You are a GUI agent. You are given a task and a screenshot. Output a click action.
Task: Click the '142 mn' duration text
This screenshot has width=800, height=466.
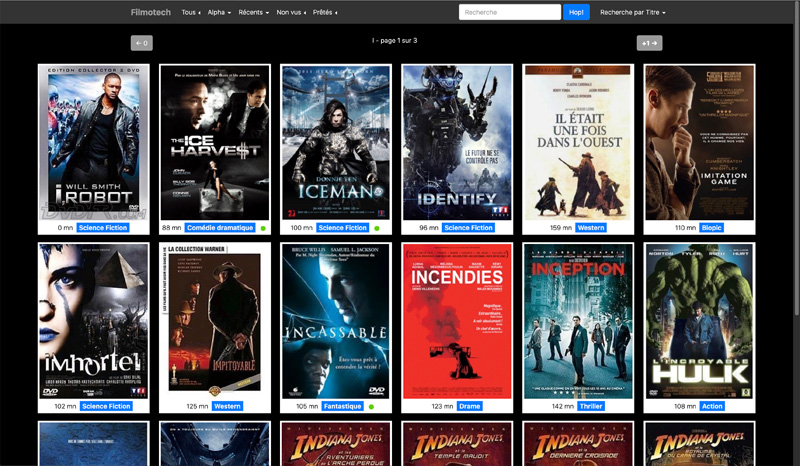point(562,406)
